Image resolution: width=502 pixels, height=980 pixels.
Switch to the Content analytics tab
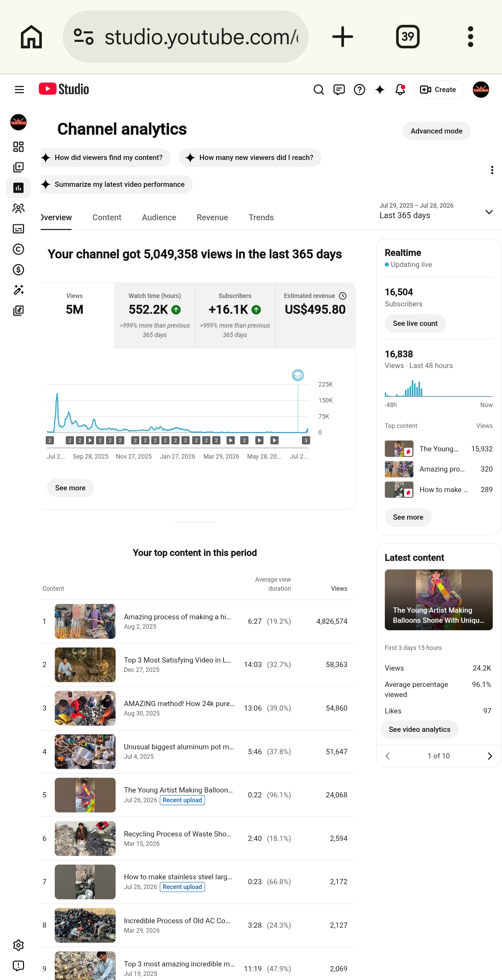click(x=107, y=217)
